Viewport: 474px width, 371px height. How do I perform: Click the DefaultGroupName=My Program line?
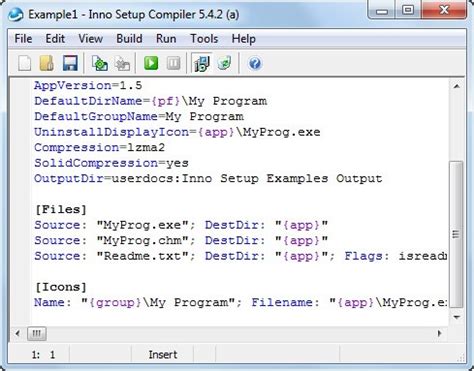pos(139,117)
